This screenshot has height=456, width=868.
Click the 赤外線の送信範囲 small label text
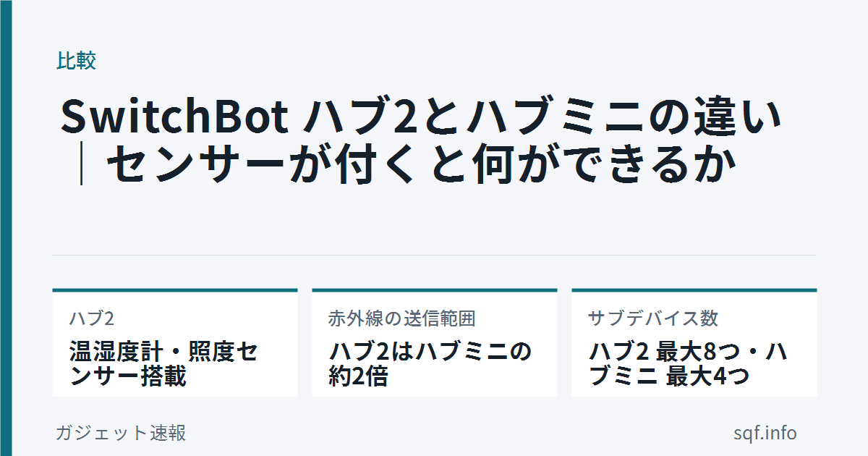(401, 318)
